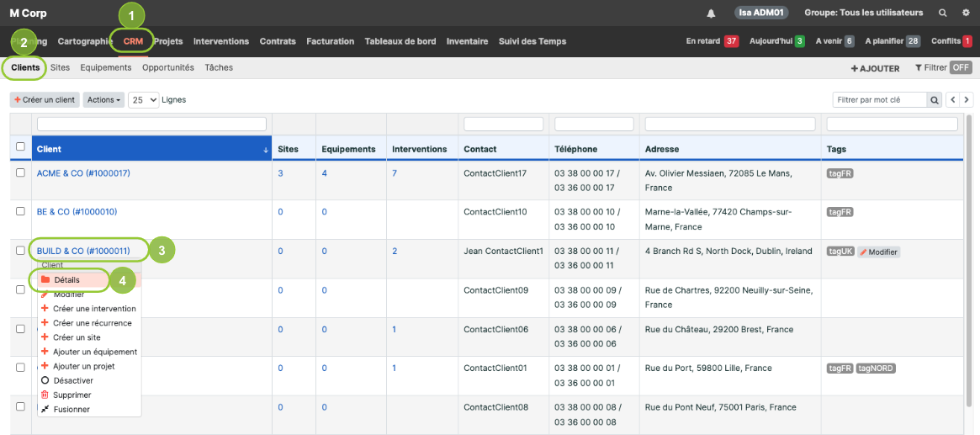Click the Conflits 1 counter

coord(951,41)
